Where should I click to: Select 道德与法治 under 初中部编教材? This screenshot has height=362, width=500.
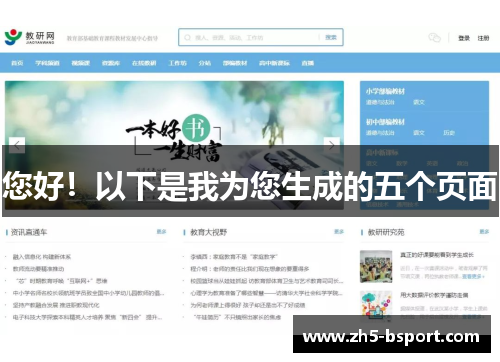tap(380, 133)
